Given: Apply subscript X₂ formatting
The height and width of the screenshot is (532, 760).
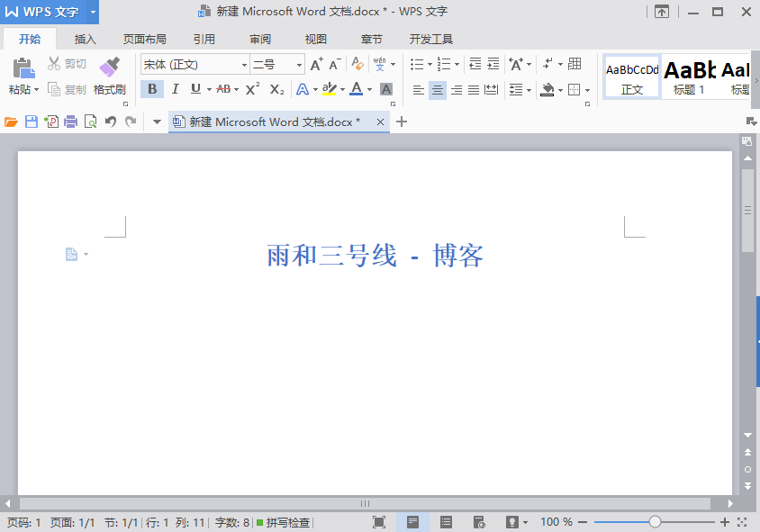Looking at the screenshot, I should [x=276, y=89].
